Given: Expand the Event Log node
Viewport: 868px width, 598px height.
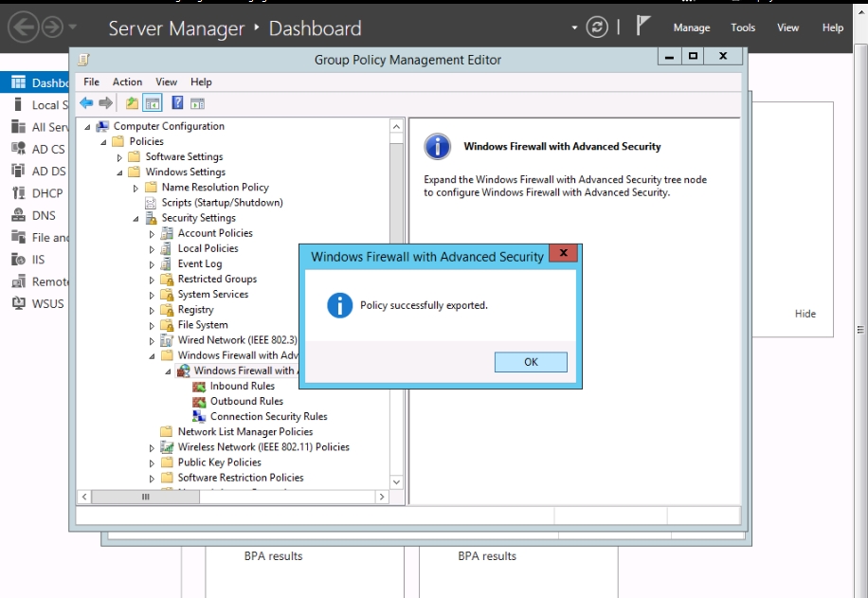Looking at the screenshot, I should [152, 264].
